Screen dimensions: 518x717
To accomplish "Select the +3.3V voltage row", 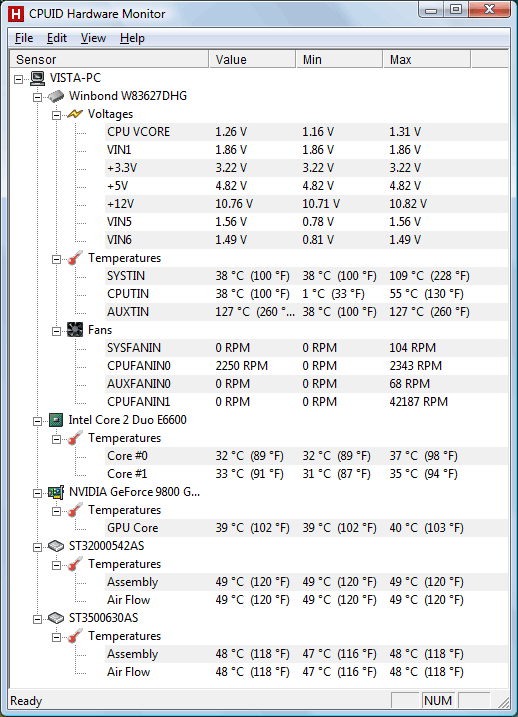I will 306,168.
